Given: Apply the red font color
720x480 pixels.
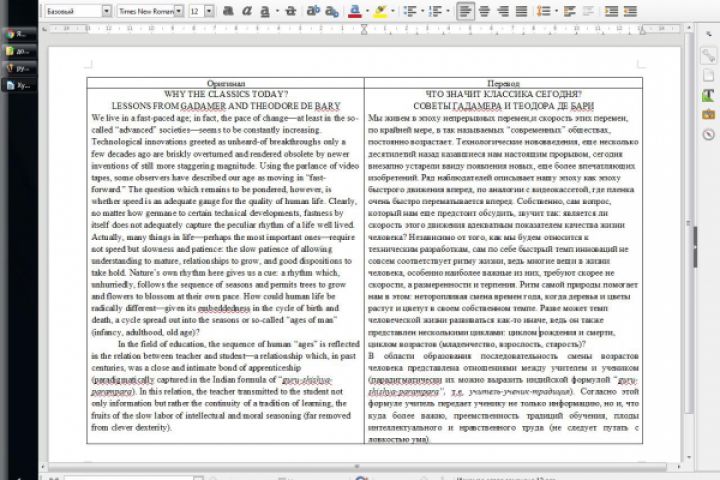Looking at the screenshot, I should (354, 11).
